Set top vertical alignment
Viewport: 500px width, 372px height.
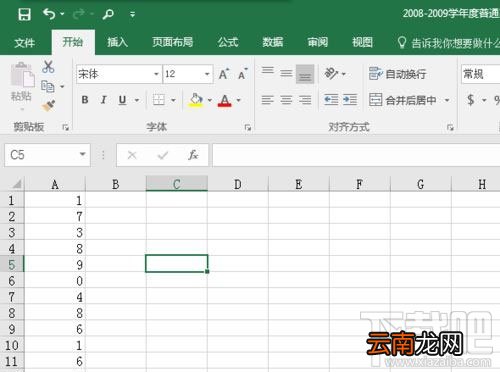point(268,72)
